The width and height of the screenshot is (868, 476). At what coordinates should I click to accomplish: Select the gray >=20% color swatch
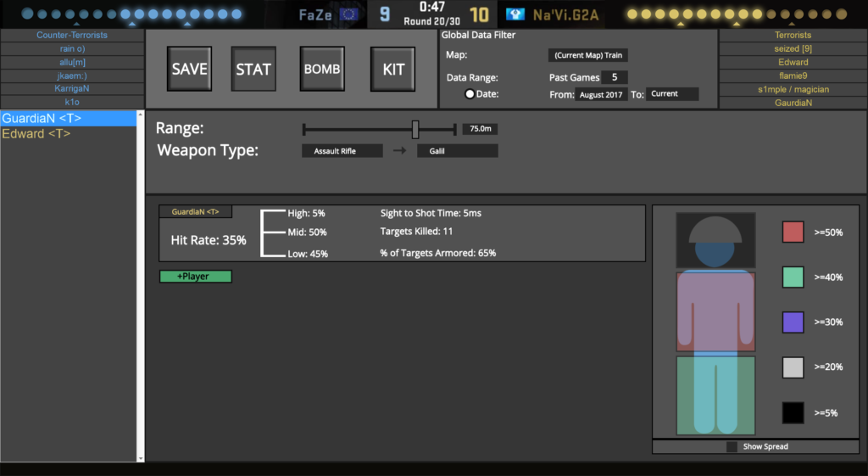pyautogui.click(x=793, y=367)
